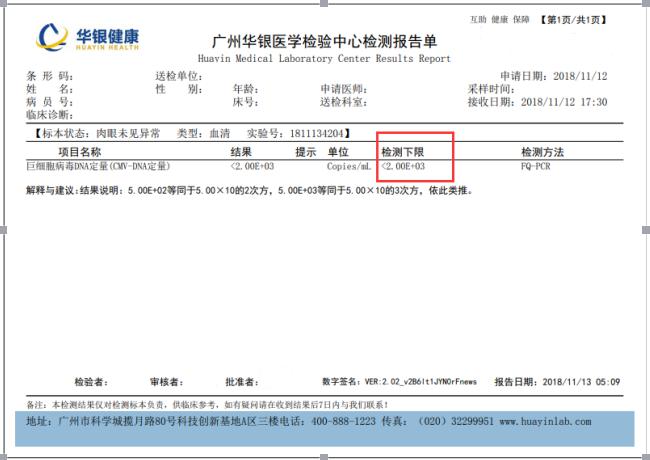650x460 pixels.
Task: Click the 年龄 field label
Action: click(245, 89)
